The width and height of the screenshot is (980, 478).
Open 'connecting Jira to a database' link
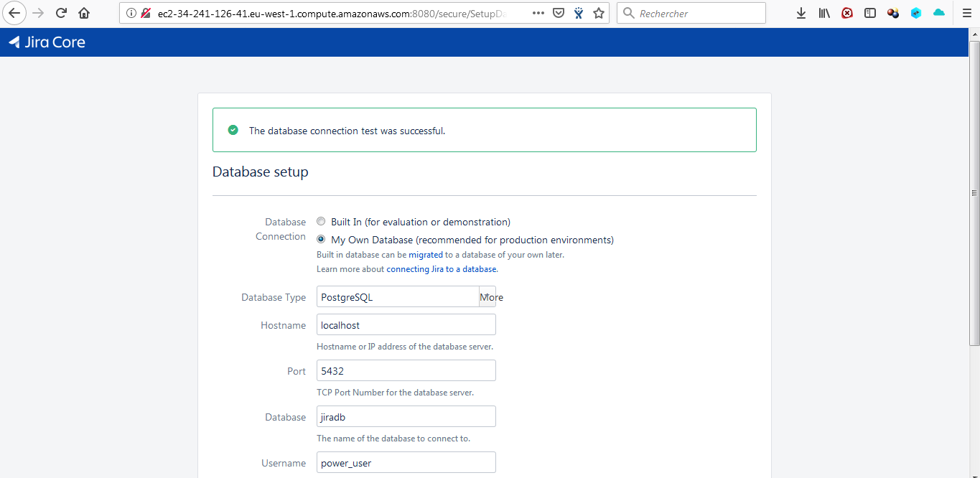pos(442,269)
